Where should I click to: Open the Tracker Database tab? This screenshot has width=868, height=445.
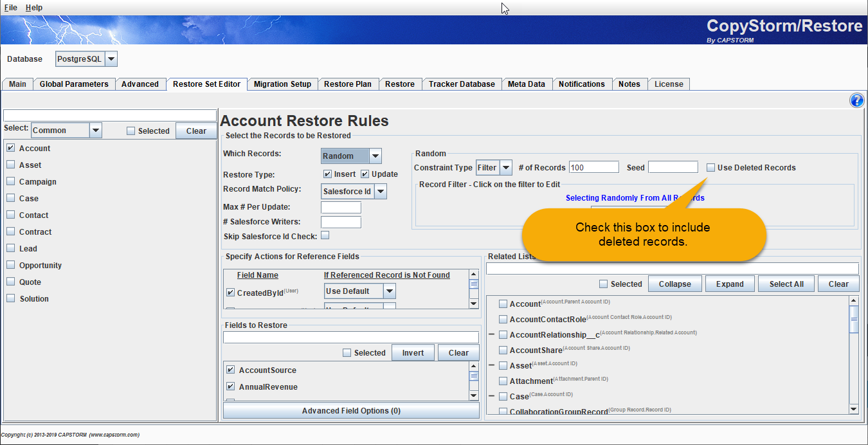point(462,84)
